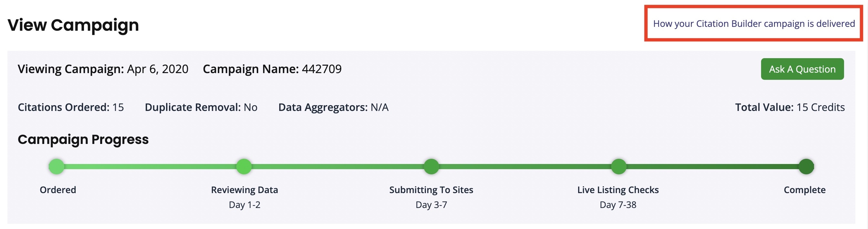Click the progress bar between Ordered and Reviewing Data

click(x=150, y=167)
